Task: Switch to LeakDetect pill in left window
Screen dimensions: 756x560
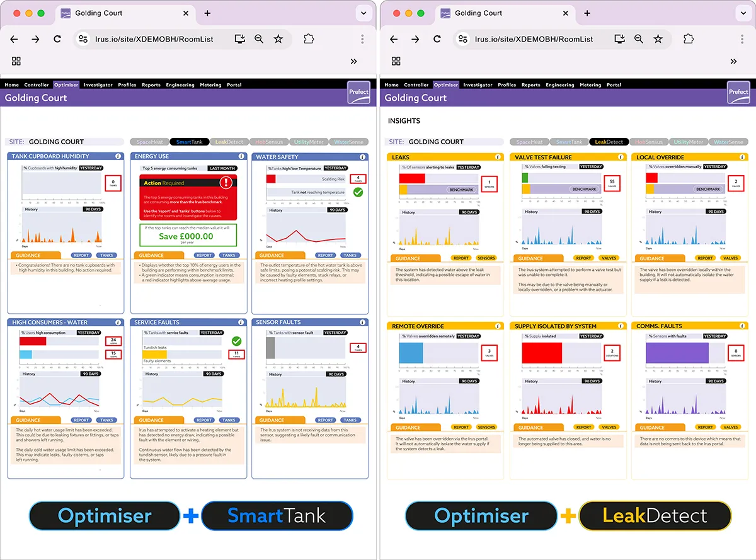Action: (x=229, y=142)
